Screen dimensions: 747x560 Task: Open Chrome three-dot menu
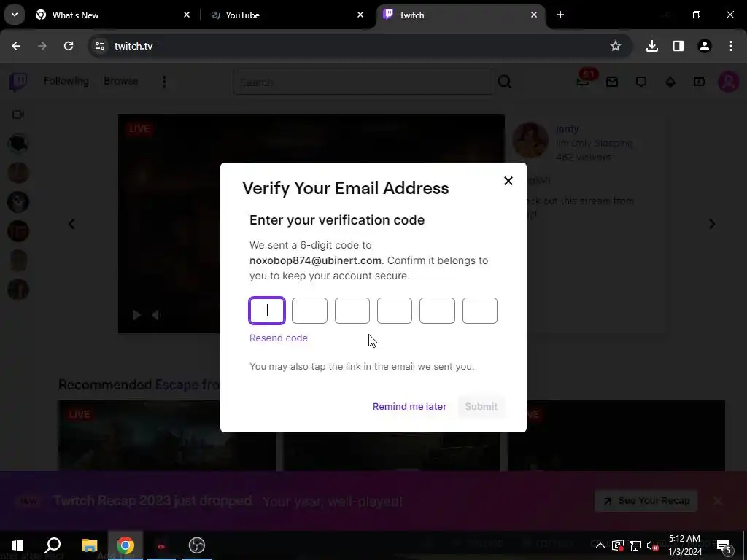731,46
